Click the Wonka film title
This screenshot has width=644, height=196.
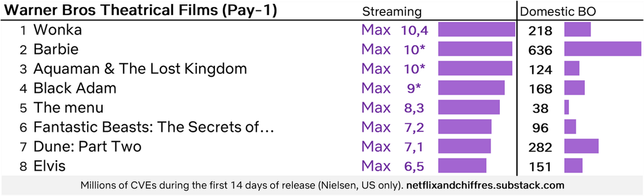click(x=57, y=30)
